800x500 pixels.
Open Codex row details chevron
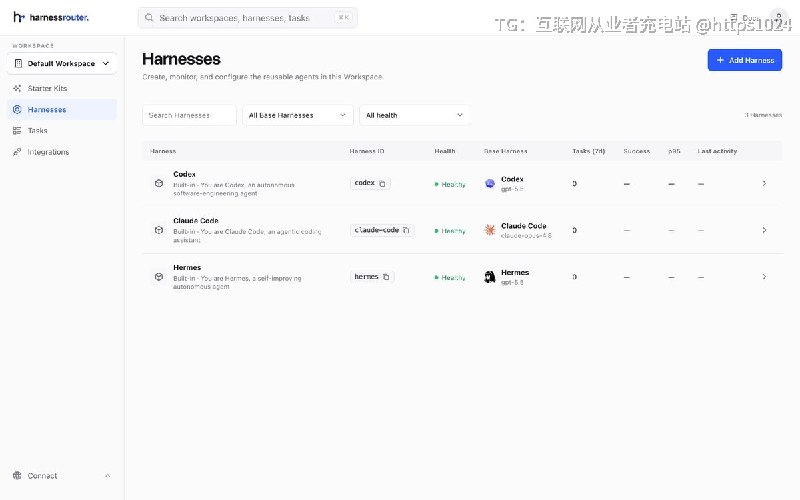click(x=764, y=183)
